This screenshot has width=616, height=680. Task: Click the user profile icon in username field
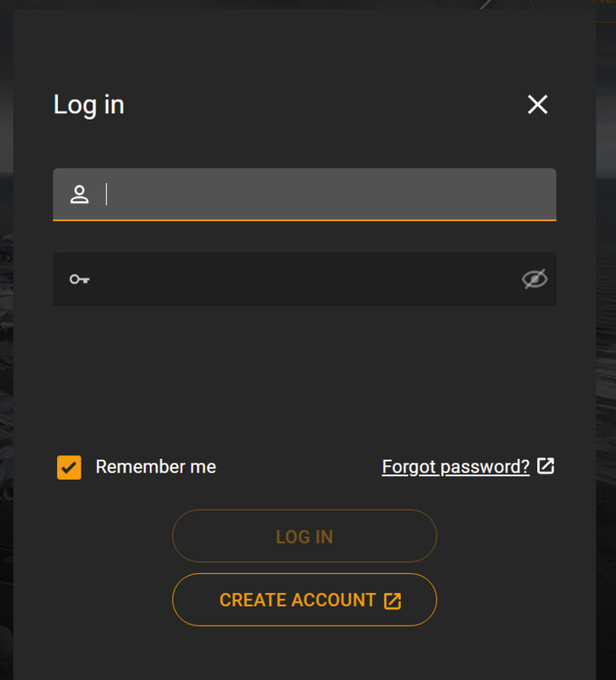80,194
